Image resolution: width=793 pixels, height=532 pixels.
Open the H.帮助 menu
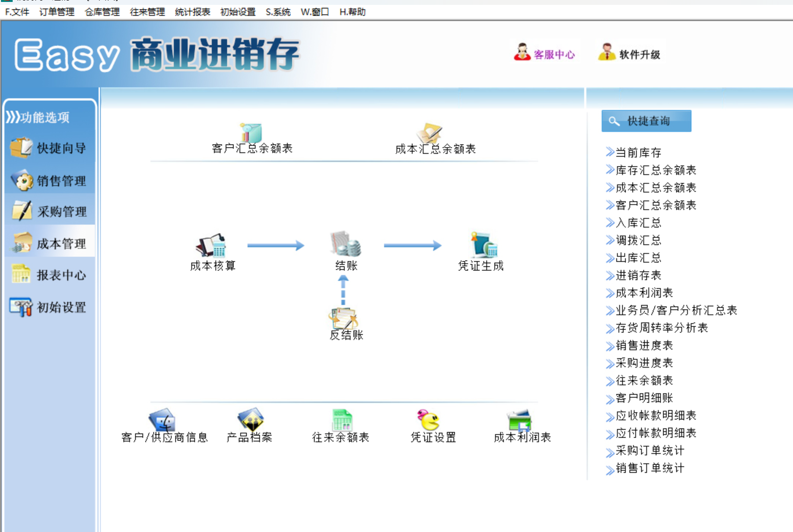pyautogui.click(x=352, y=12)
